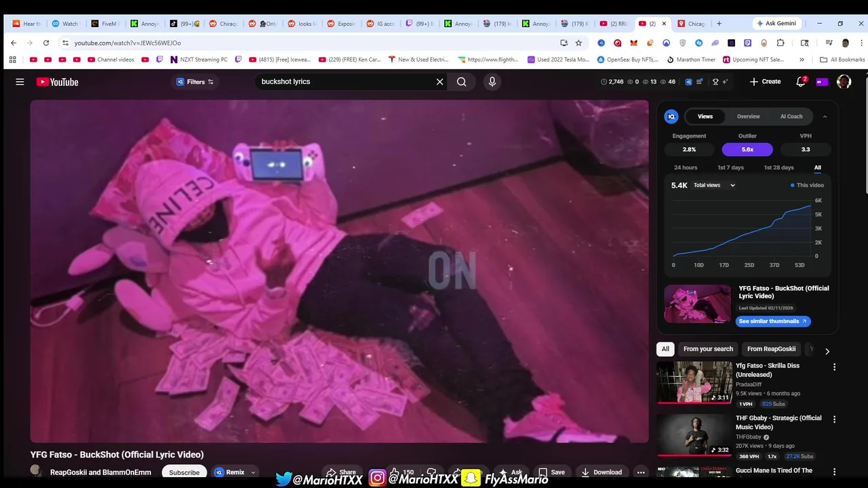The image size is (868, 488).
Task: Open the Total views dropdown
Action: click(x=714, y=185)
